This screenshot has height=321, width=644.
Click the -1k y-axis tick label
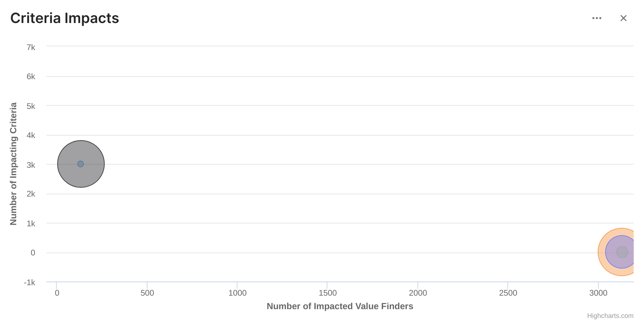tap(29, 282)
